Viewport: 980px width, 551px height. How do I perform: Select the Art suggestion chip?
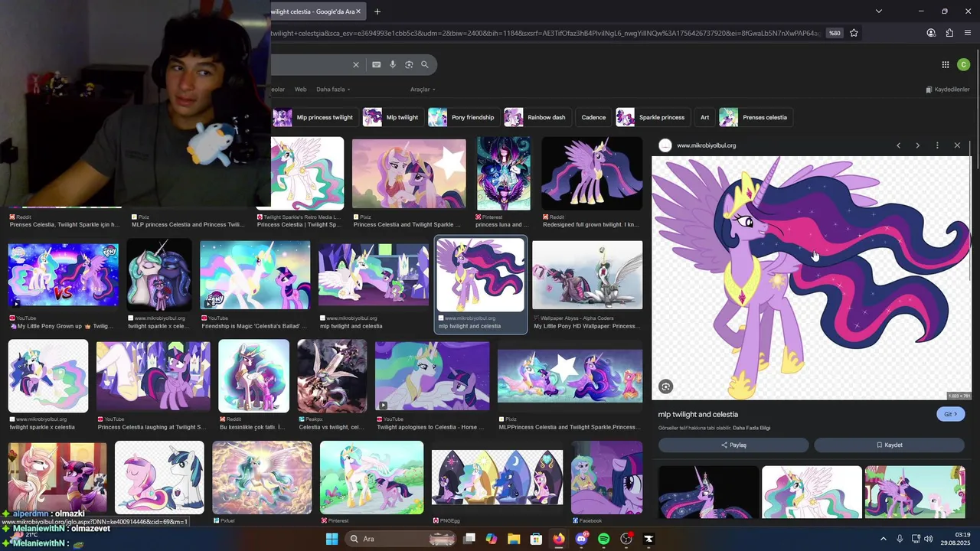click(704, 117)
